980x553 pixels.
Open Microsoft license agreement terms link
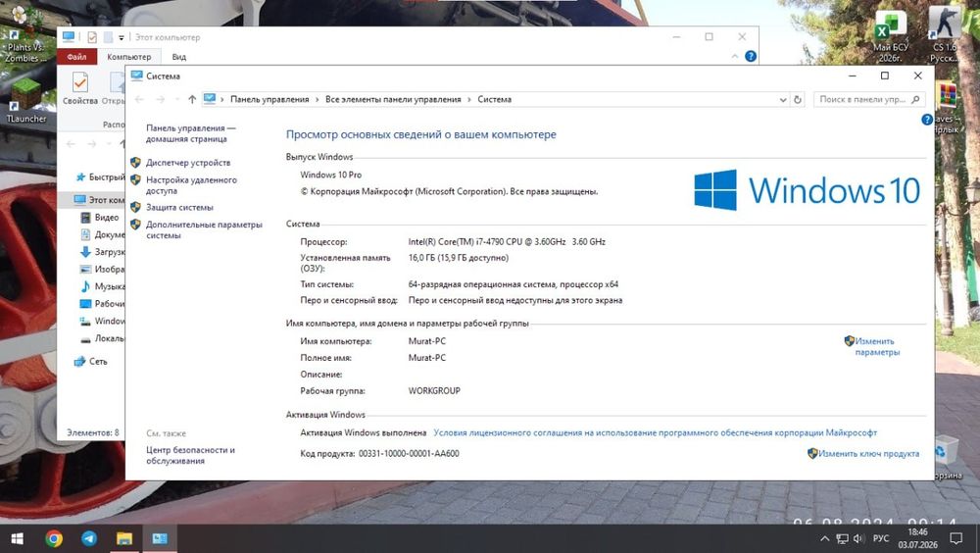point(655,433)
